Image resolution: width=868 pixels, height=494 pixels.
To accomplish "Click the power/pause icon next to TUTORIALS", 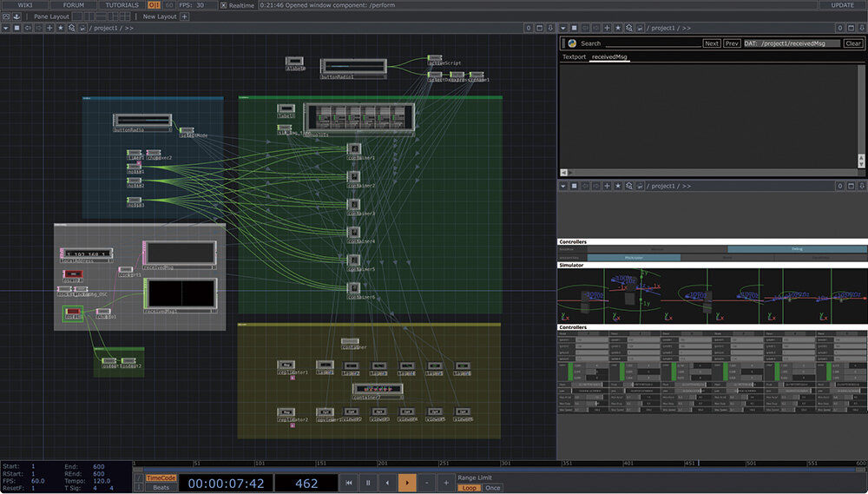I will point(155,5).
